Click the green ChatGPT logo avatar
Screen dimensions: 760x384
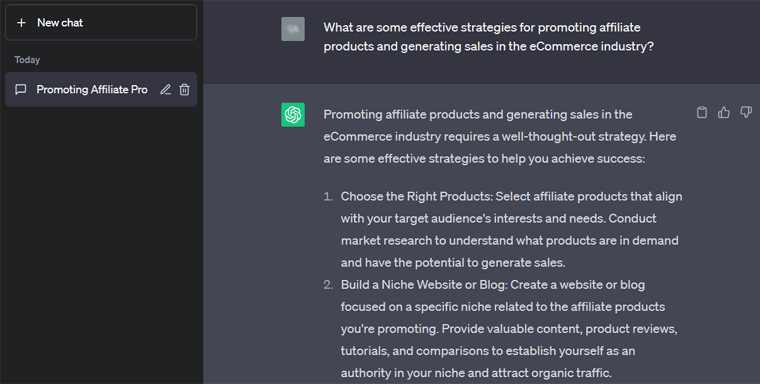pyautogui.click(x=293, y=115)
